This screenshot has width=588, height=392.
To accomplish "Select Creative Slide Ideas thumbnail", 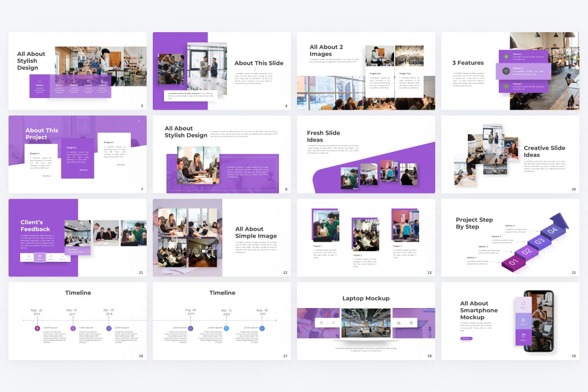I will [x=510, y=154].
